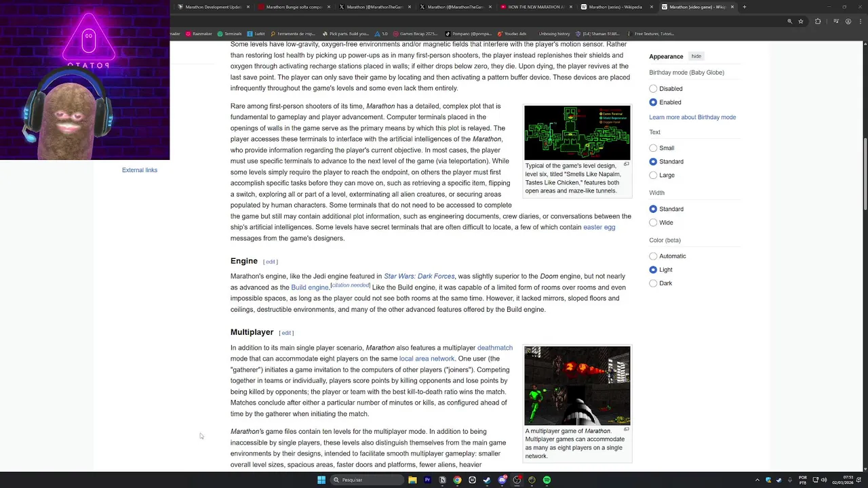Viewport: 868px width, 488px height.
Task: Set text size to Standard
Action: 653,161
